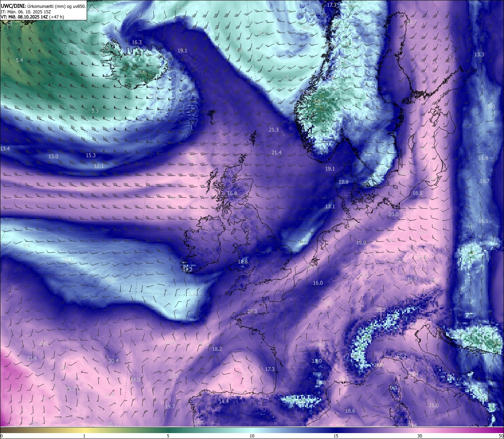Select the 13.4 value at the left edge

click(x=5, y=148)
